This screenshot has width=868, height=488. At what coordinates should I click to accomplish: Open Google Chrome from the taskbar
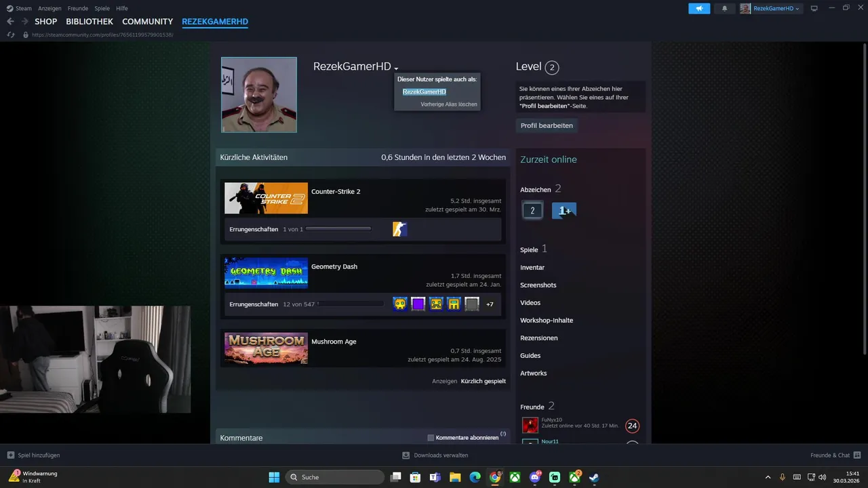495,477
